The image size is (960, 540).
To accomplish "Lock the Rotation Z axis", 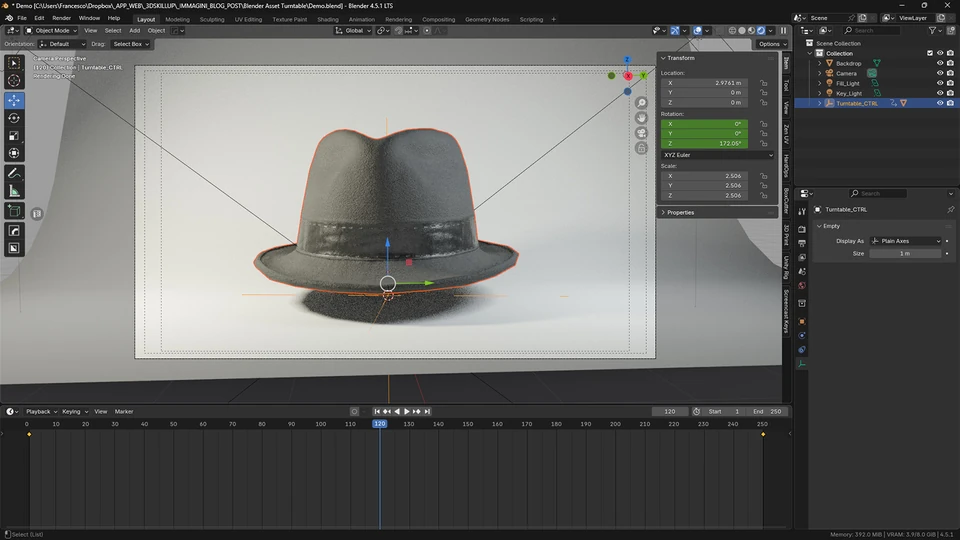I will (x=763, y=143).
